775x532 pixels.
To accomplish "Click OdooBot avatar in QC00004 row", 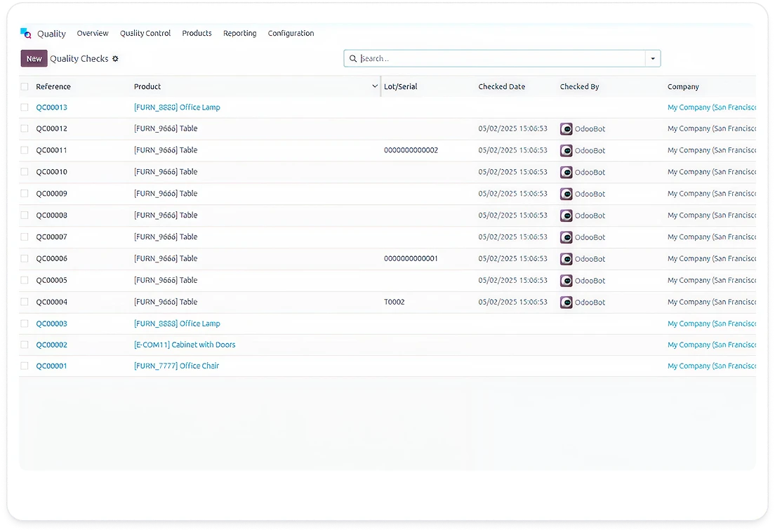I will (x=566, y=302).
